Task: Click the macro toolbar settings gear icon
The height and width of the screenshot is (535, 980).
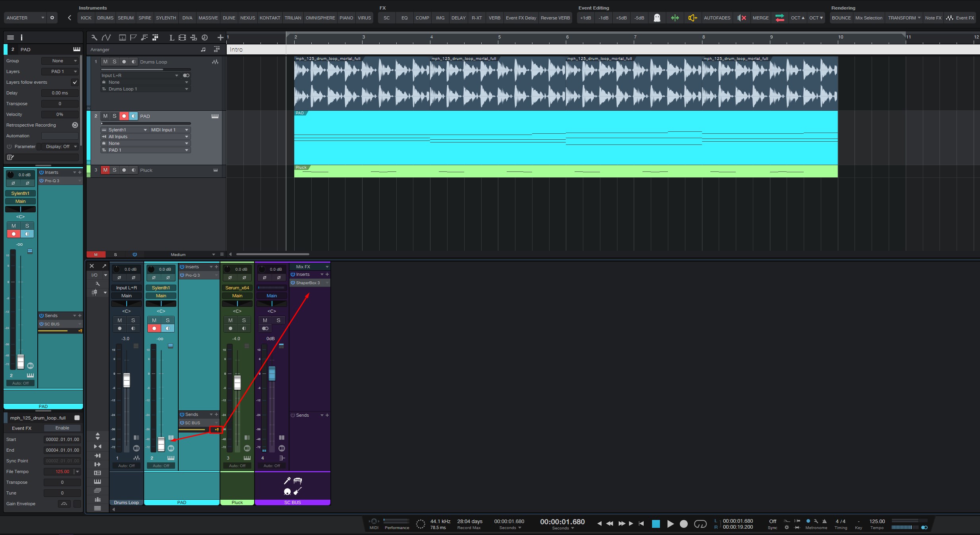Action: pyautogui.click(x=52, y=18)
